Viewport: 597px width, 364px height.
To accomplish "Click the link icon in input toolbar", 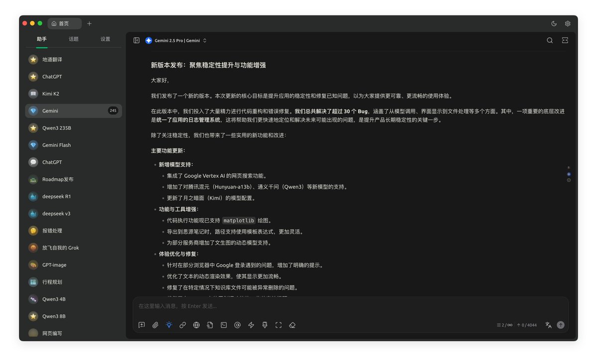I will (x=183, y=325).
